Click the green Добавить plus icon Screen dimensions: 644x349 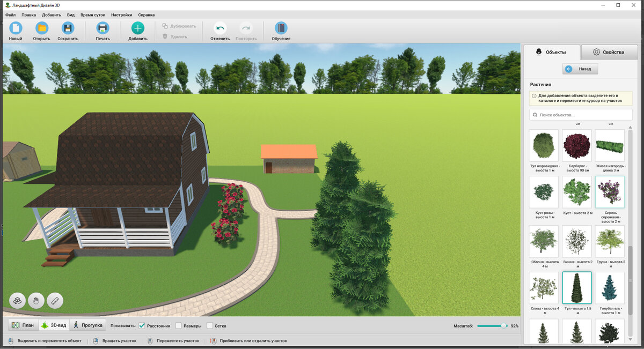pos(138,28)
